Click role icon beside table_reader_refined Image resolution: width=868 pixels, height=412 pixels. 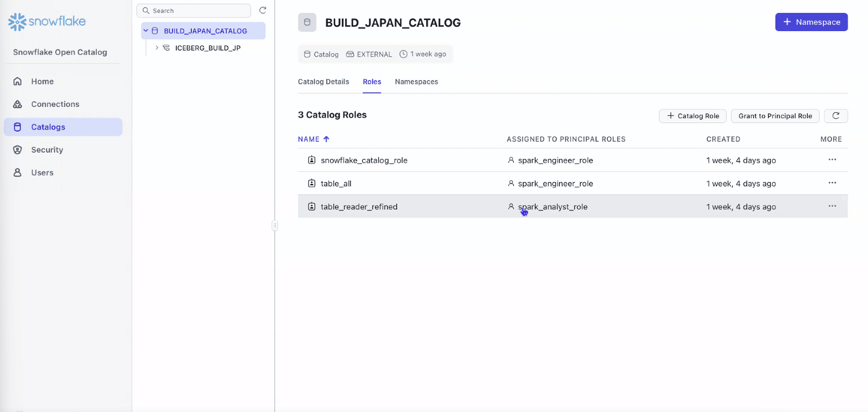(312, 206)
